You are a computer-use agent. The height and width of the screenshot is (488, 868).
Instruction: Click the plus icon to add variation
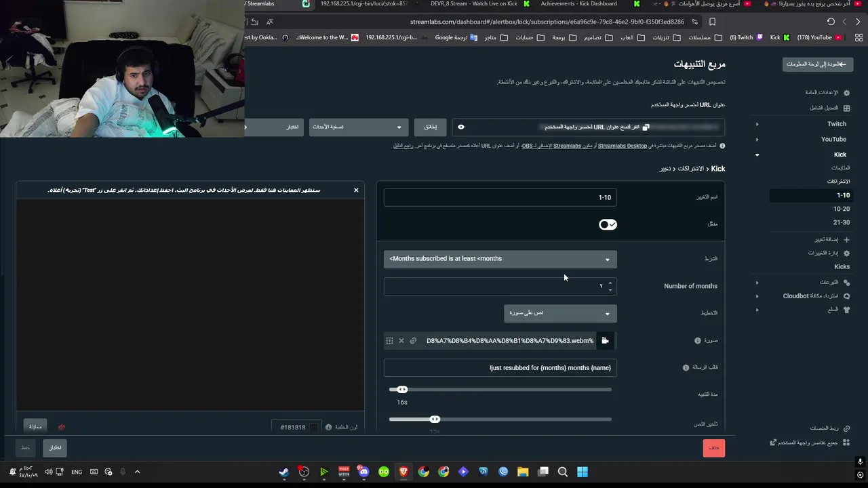[846, 239]
